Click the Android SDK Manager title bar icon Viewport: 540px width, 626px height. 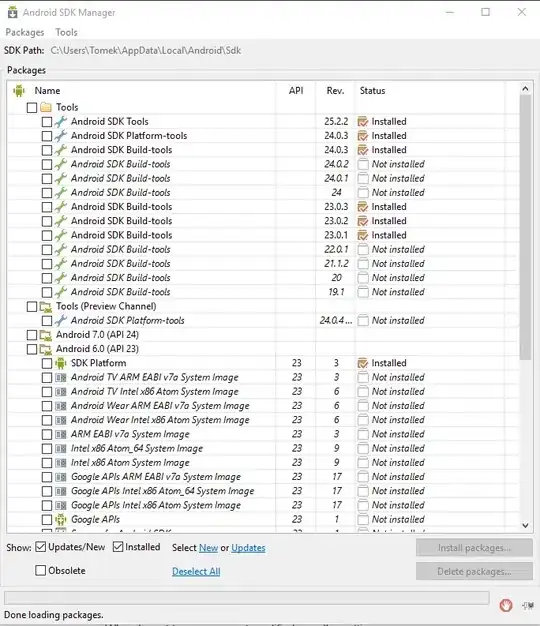click(12, 12)
